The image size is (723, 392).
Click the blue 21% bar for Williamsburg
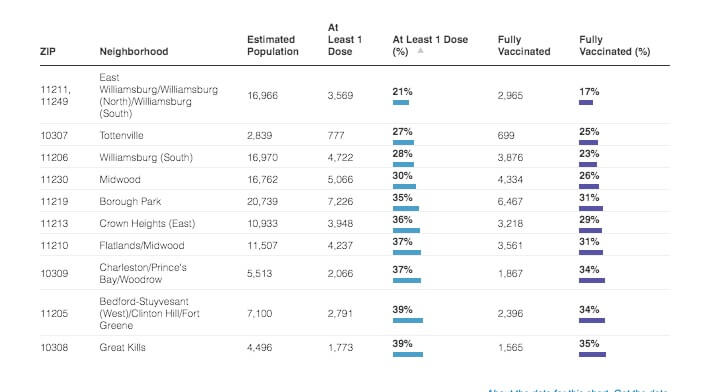[401, 102]
